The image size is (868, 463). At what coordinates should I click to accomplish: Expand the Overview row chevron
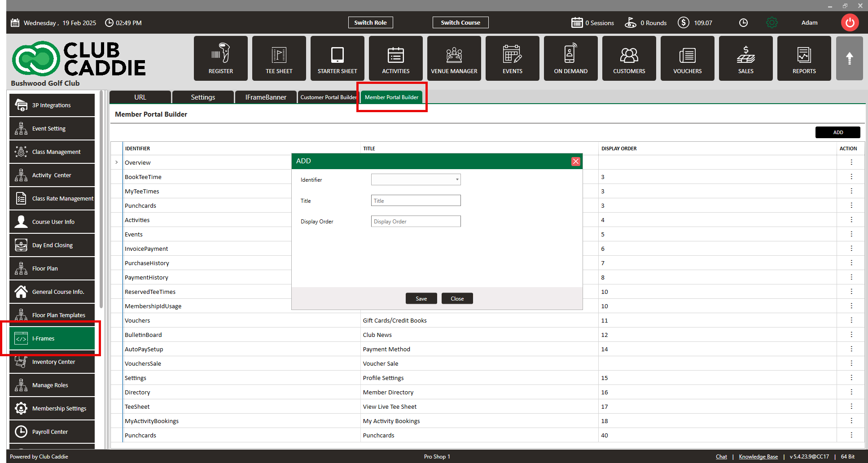117,162
